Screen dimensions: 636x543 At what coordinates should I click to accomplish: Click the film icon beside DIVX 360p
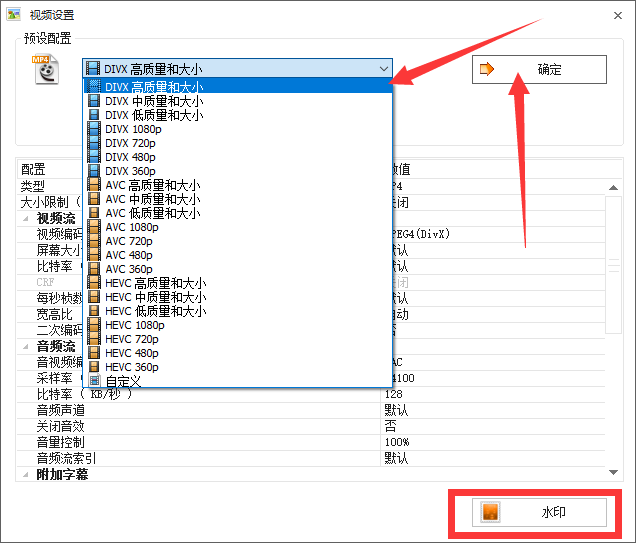[x=94, y=171]
